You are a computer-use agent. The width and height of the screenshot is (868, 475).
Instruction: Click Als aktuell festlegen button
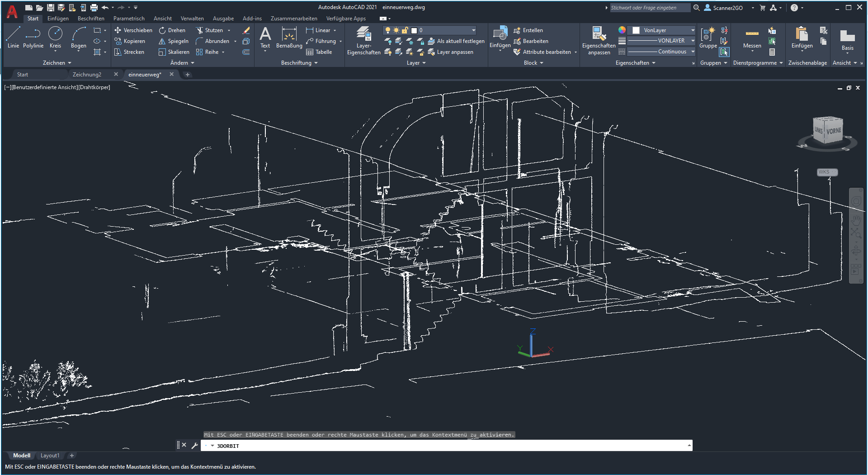click(x=456, y=41)
